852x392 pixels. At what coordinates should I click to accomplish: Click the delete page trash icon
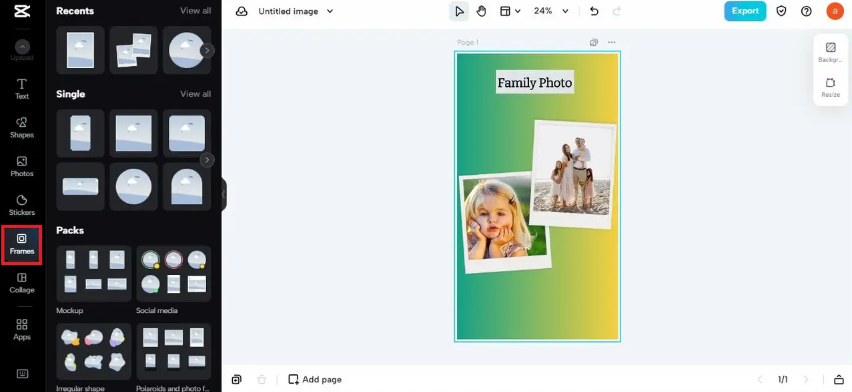point(261,379)
